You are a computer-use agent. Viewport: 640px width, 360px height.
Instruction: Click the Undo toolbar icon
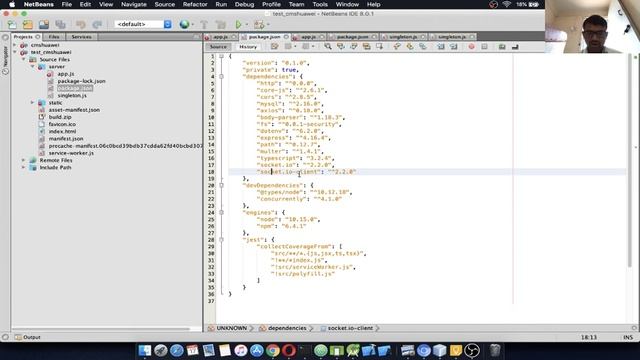pos(81,24)
